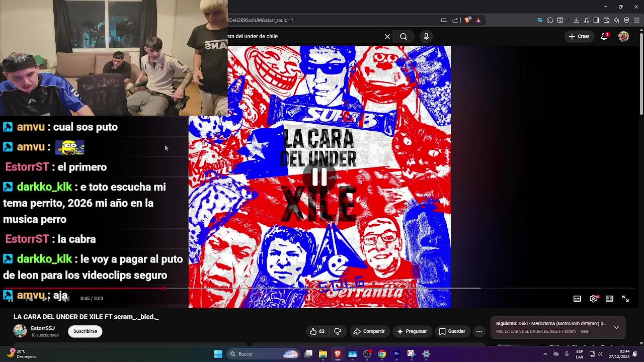Switch to Brave browser in taskbar
Screen dimensions: 644x362
(338, 354)
